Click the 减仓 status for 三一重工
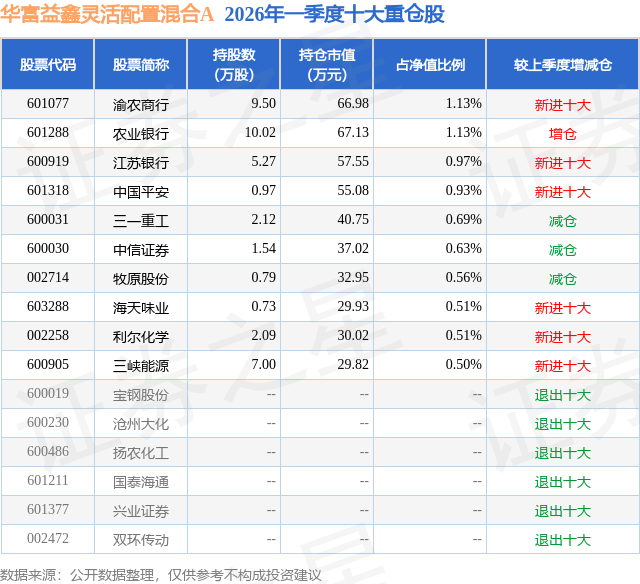Image resolution: width=640 pixels, height=584 pixels. click(x=563, y=221)
